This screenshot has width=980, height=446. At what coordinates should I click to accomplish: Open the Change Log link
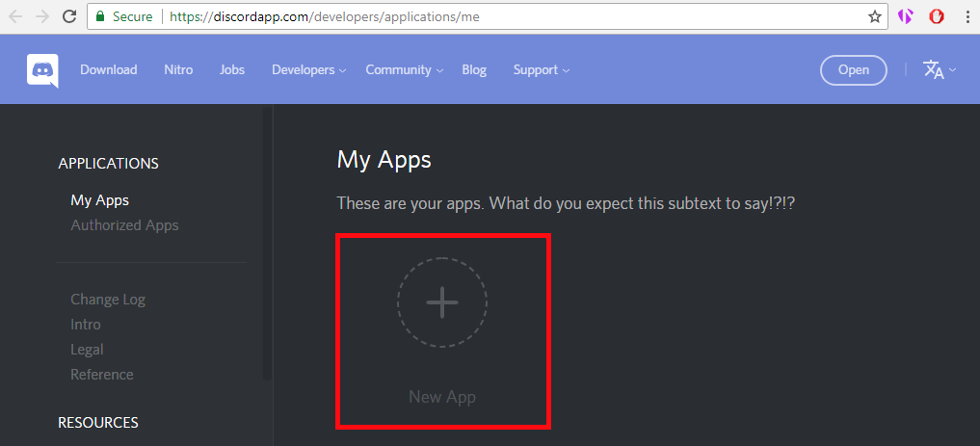[108, 300]
